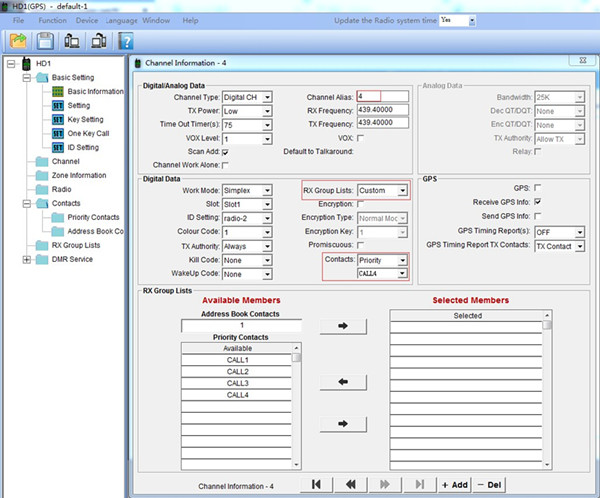
Task: Toggle the Scan Add checkbox
Action: (x=225, y=151)
